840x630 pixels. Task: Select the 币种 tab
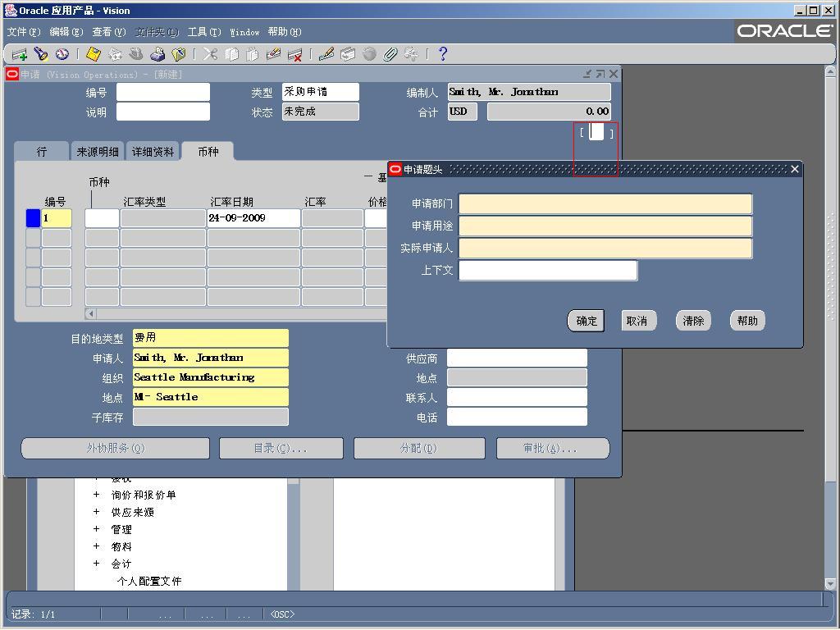[x=208, y=152]
